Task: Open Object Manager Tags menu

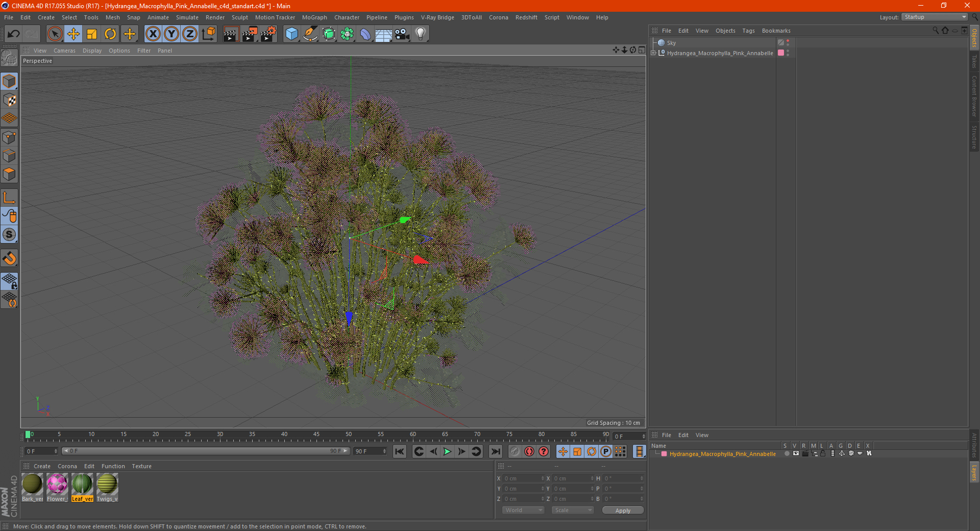Action: pos(748,31)
